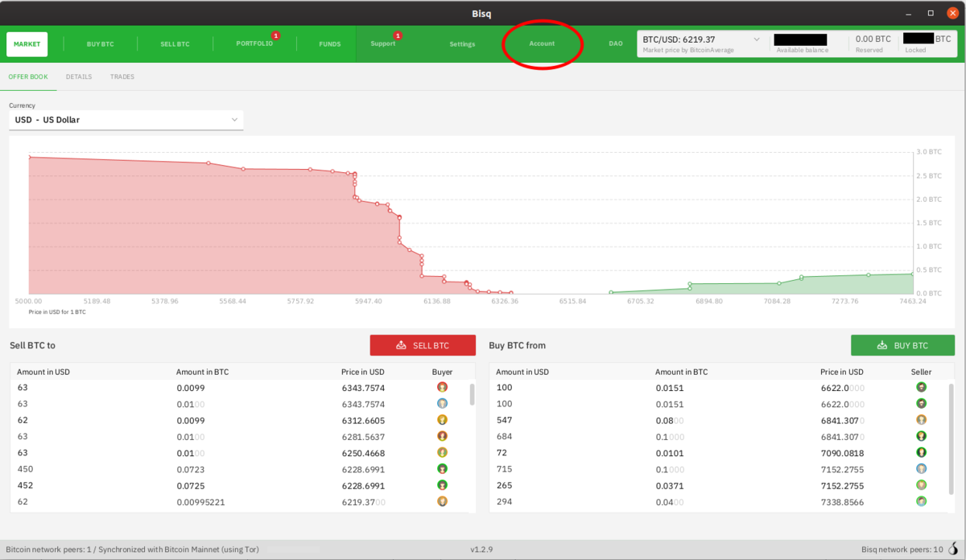Open the USD - US Dollar currency dropdown
The height and width of the screenshot is (560, 966).
click(x=126, y=120)
